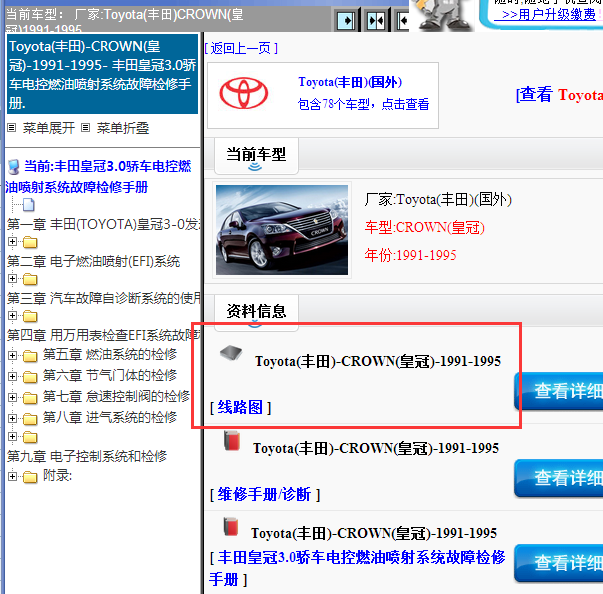Click the inward-arrows collapse icon in top toolbar
Image resolution: width=603 pixels, height=594 pixels.
(376, 20)
